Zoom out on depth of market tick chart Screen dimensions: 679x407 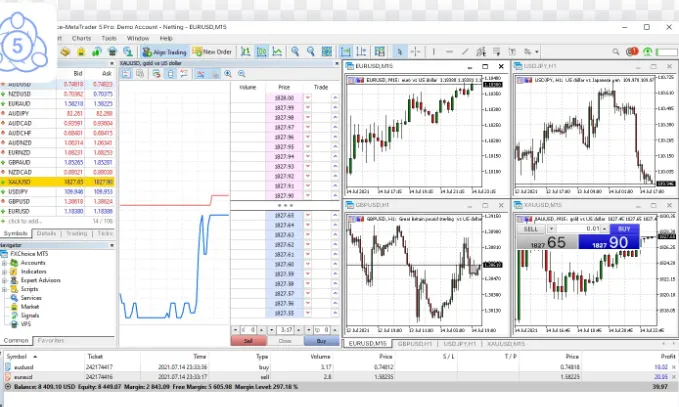(x=242, y=74)
